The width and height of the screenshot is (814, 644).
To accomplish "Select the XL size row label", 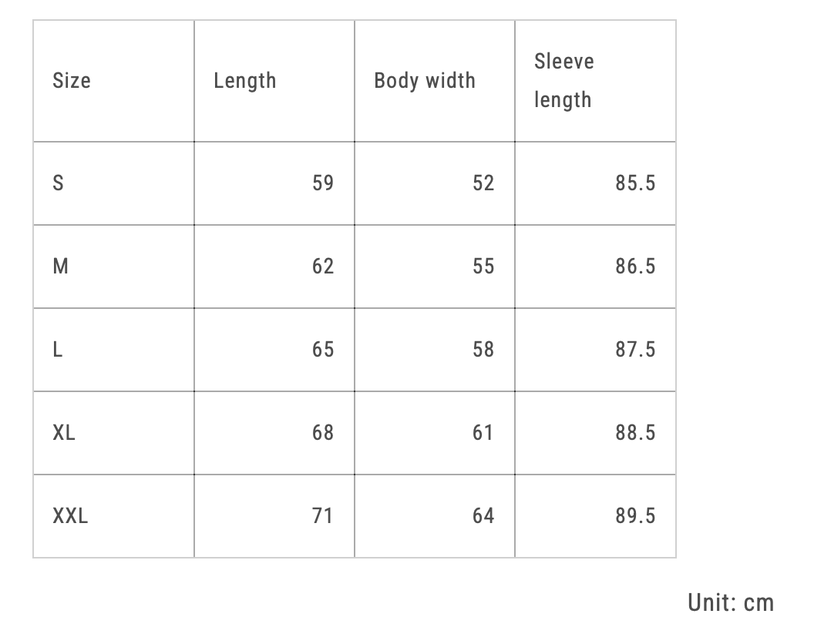I will [x=64, y=433].
